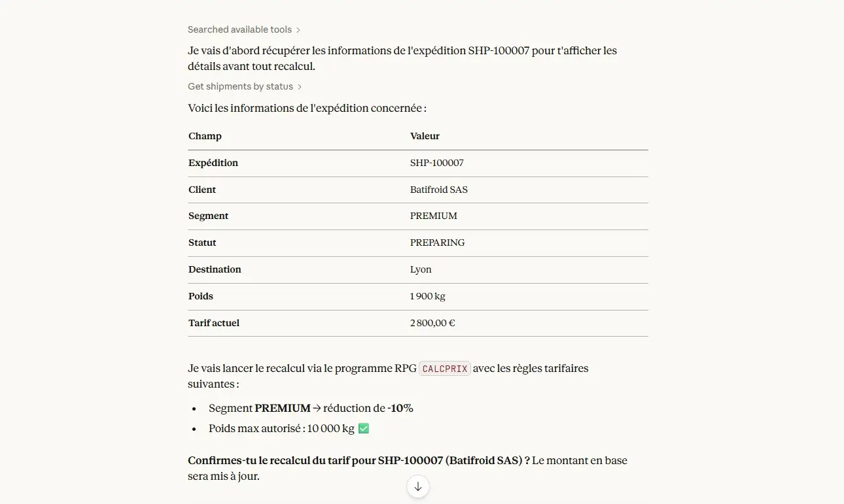Image resolution: width=844 pixels, height=504 pixels.
Task: Select the 2 800,00 € tariff value
Action: (432, 322)
